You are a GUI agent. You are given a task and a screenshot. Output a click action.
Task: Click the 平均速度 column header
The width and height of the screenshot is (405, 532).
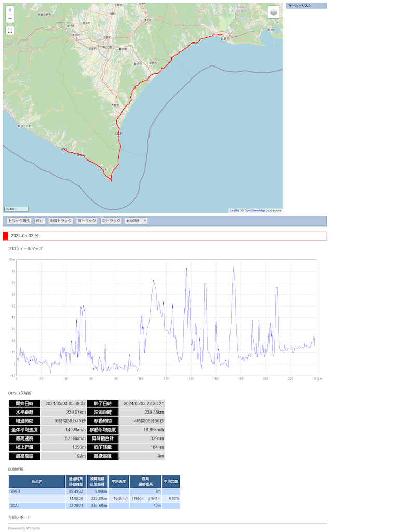tap(119, 482)
